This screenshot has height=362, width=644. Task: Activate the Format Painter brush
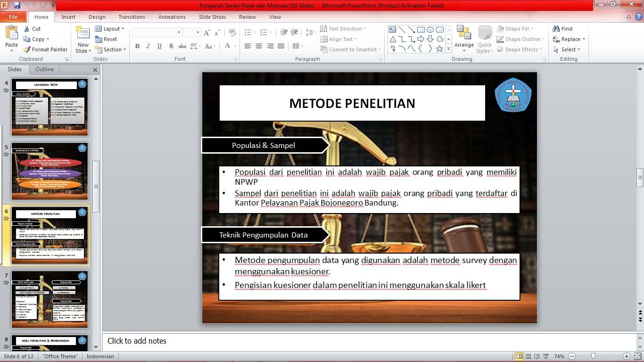pyautogui.click(x=27, y=49)
